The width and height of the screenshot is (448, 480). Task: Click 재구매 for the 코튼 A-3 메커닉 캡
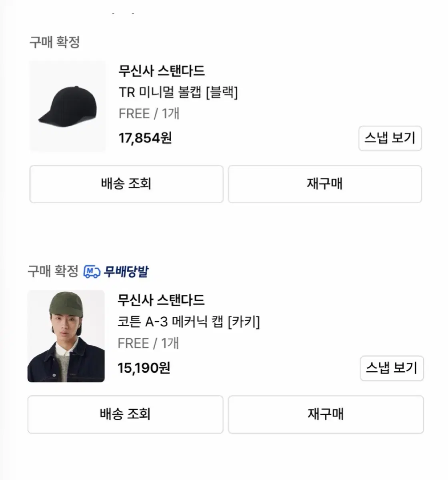pos(326,414)
